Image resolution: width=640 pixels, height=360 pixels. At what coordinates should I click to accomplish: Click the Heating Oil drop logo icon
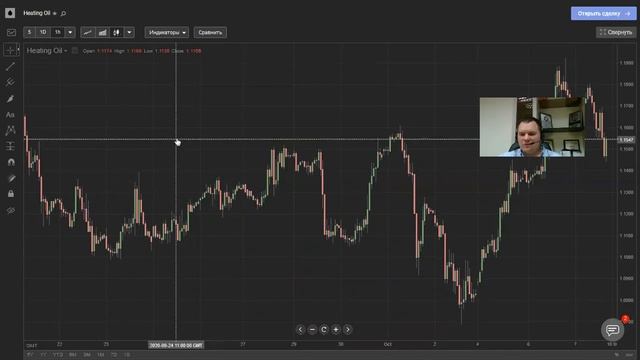pos(10,13)
